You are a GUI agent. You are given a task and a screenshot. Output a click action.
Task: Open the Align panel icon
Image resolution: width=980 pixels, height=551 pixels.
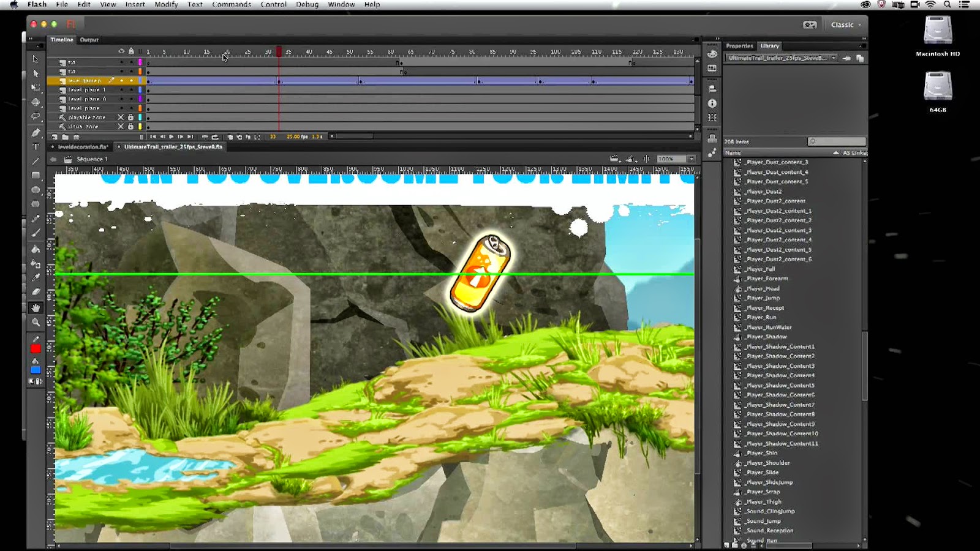712,89
